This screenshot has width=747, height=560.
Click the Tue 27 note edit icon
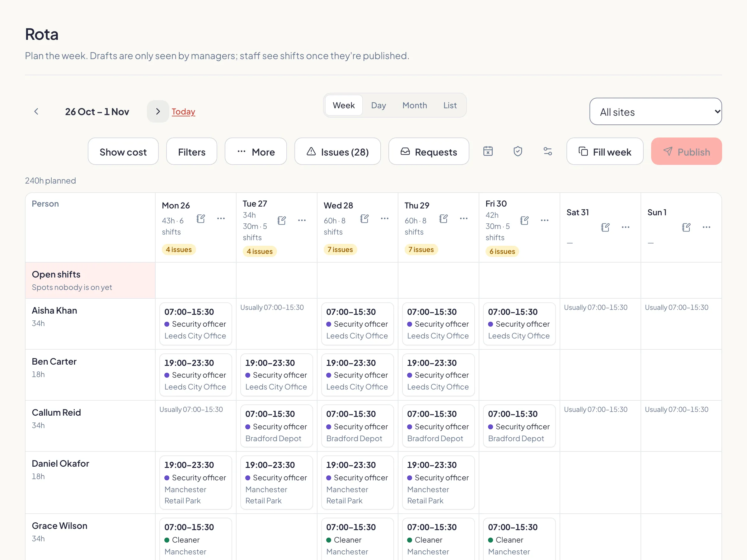pyautogui.click(x=281, y=220)
